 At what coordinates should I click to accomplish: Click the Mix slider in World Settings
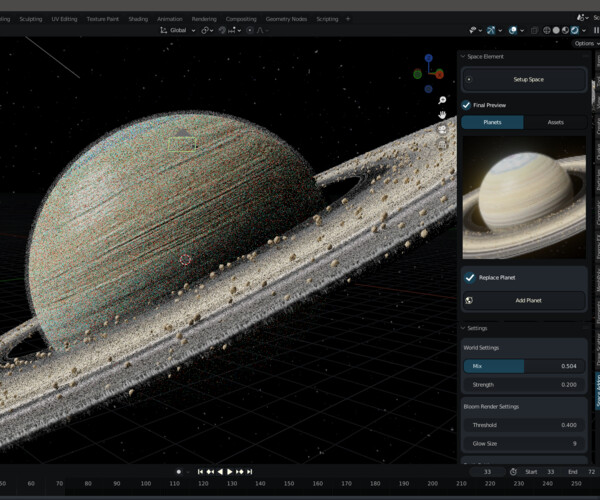point(524,366)
